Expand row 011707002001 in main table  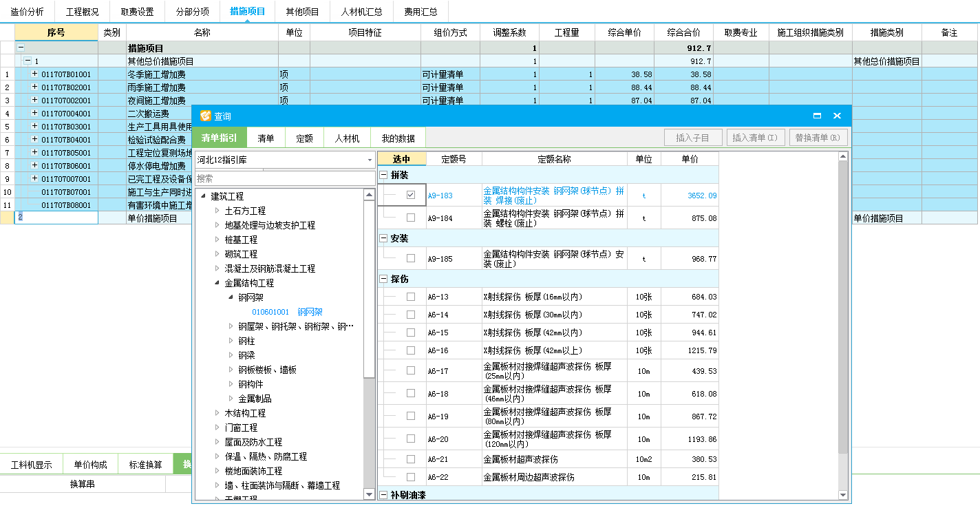pyautogui.click(x=34, y=100)
